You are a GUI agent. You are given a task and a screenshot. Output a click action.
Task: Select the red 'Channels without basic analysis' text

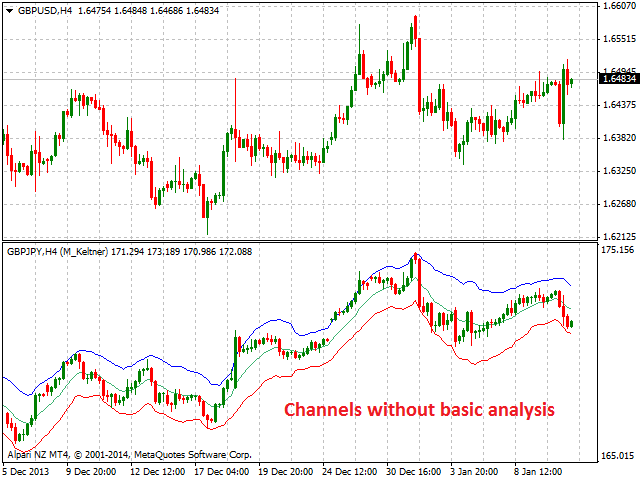tap(418, 409)
